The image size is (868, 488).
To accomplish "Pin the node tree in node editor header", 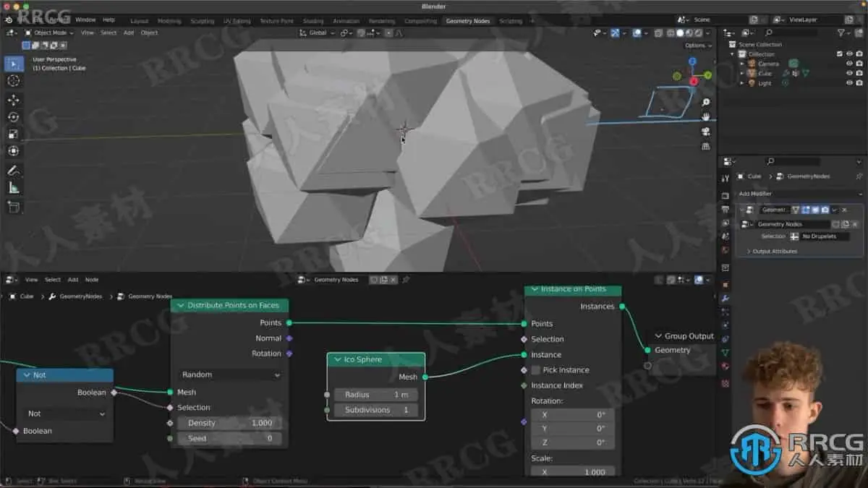I will [x=406, y=280].
